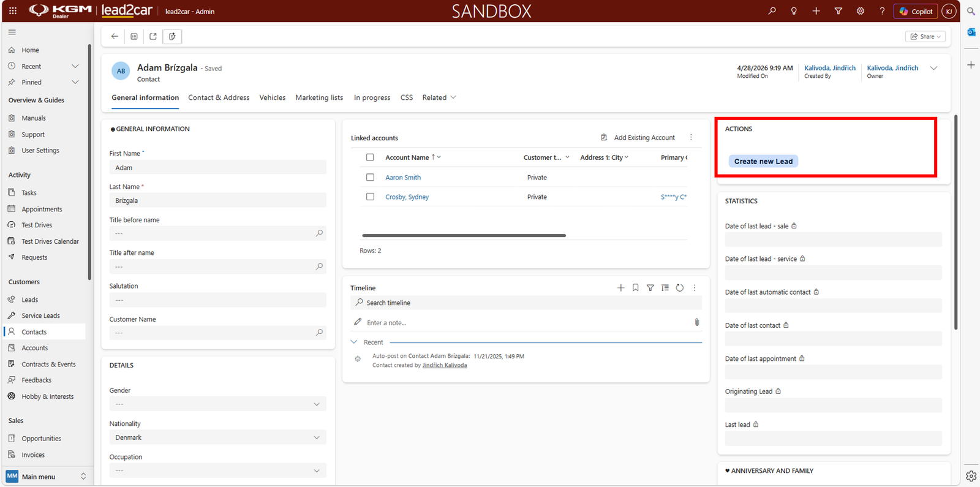The image size is (980, 487).
Task: Expand the Pinned item in sidebar
Action: 75,82
